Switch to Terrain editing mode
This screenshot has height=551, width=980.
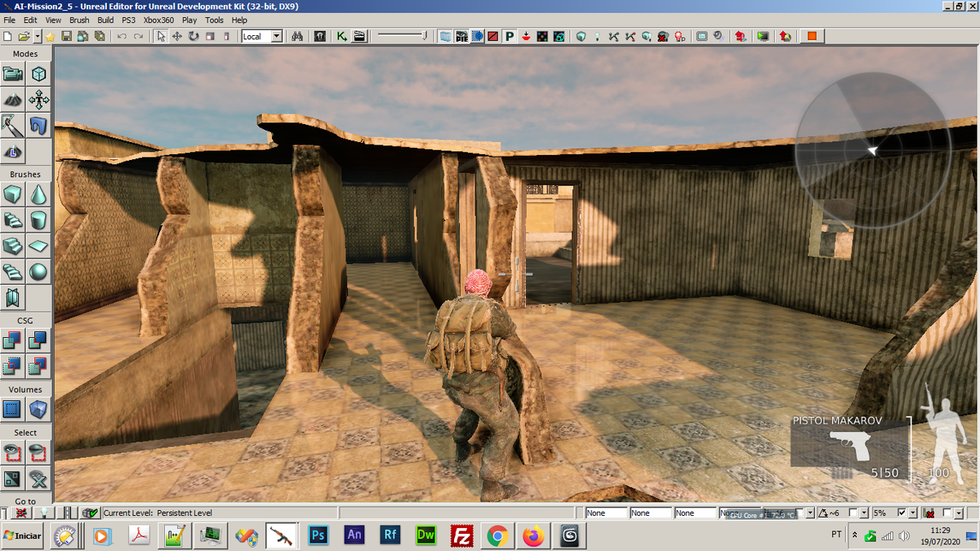click(x=12, y=100)
